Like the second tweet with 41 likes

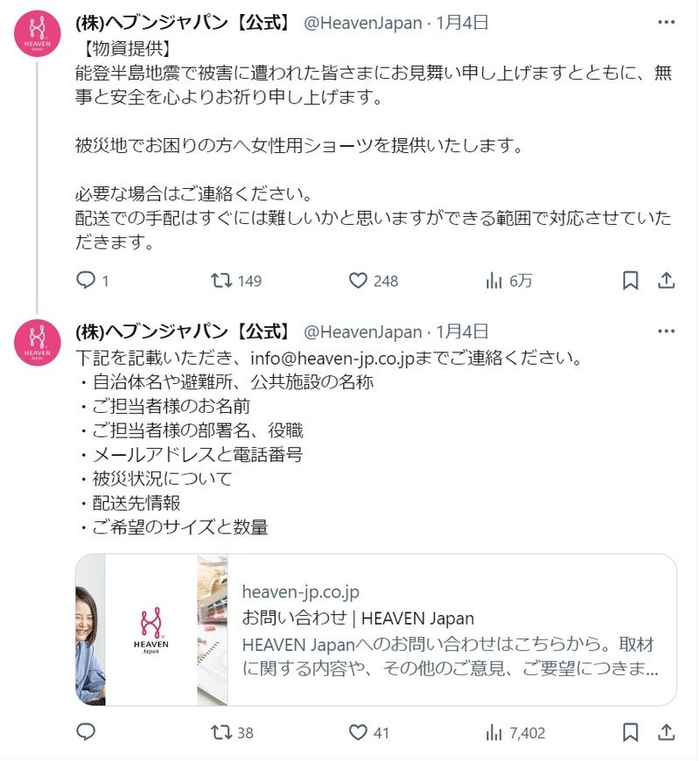357,734
